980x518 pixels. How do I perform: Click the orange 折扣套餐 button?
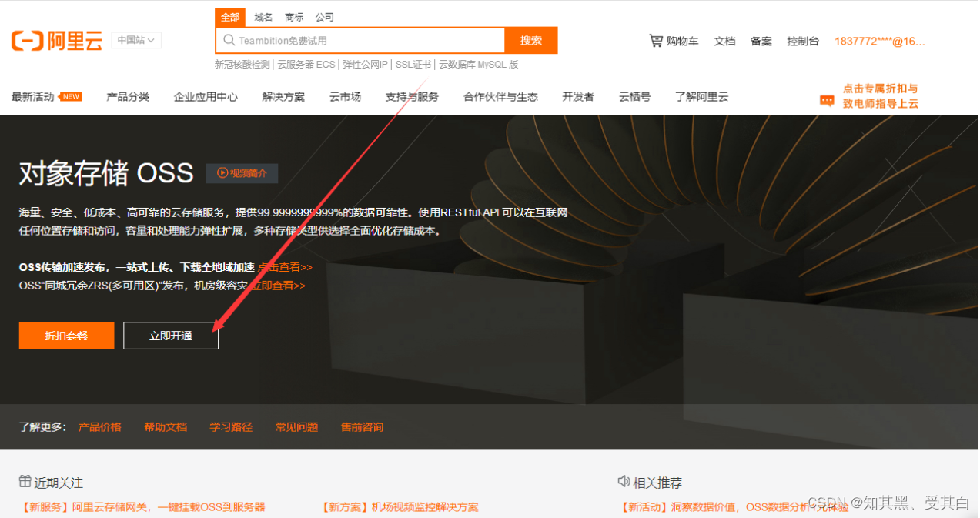66,336
